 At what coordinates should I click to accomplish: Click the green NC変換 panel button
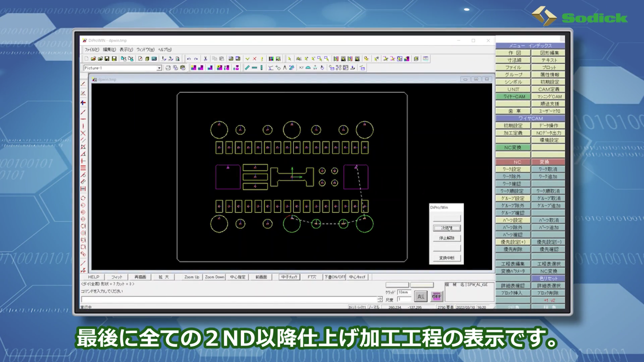[513, 147]
